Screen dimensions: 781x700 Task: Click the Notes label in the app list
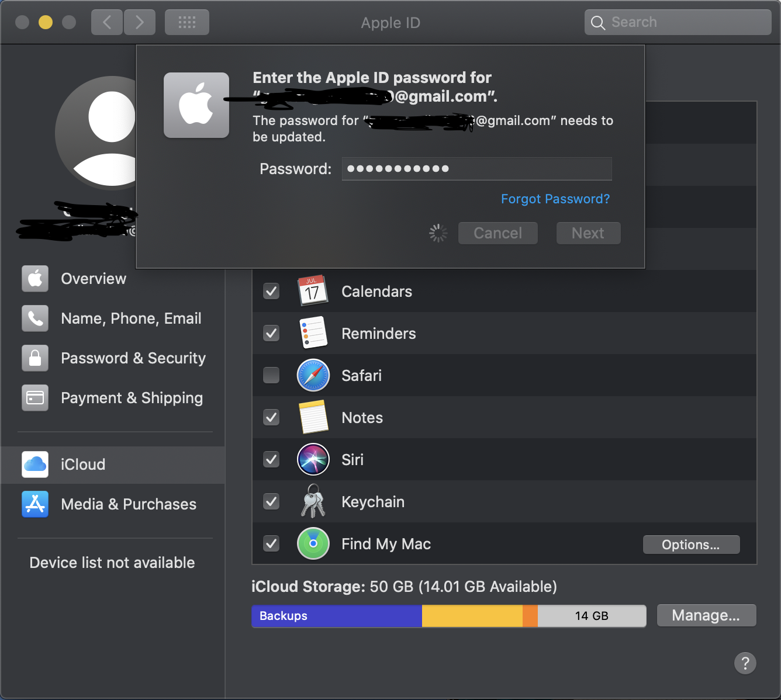click(362, 418)
